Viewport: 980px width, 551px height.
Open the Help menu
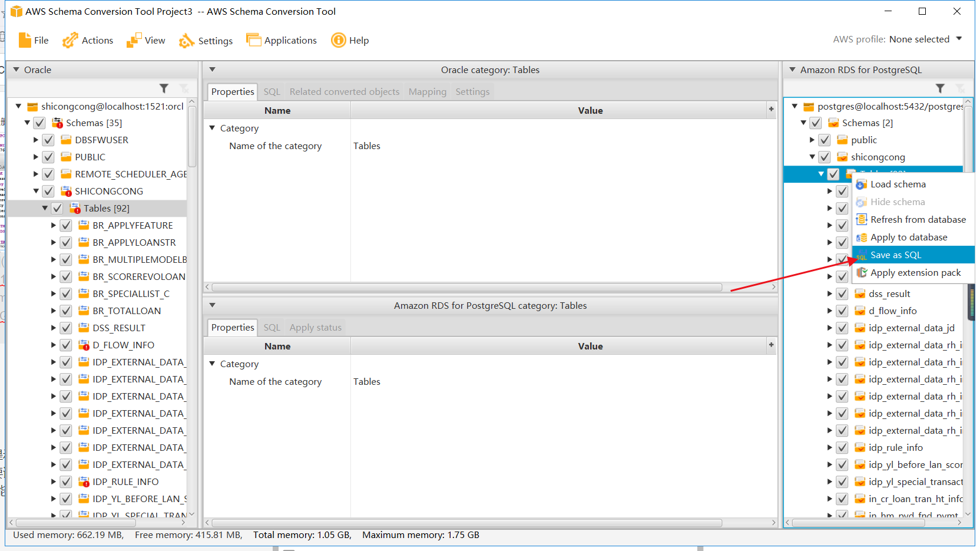[x=350, y=40]
